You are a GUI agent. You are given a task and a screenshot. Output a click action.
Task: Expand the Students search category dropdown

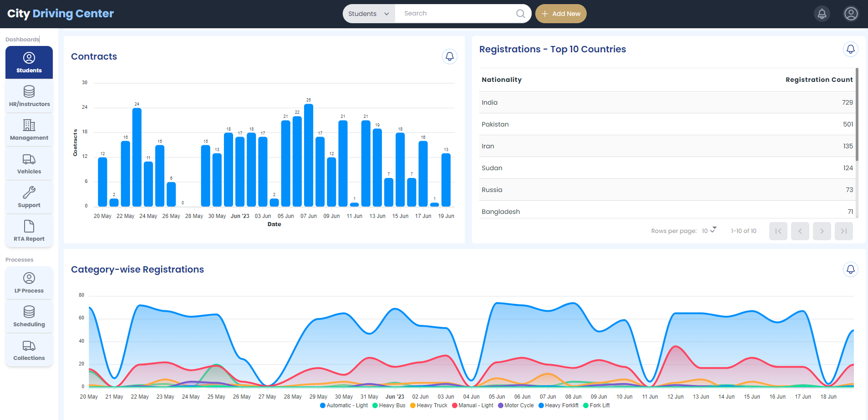tap(369, 14)
